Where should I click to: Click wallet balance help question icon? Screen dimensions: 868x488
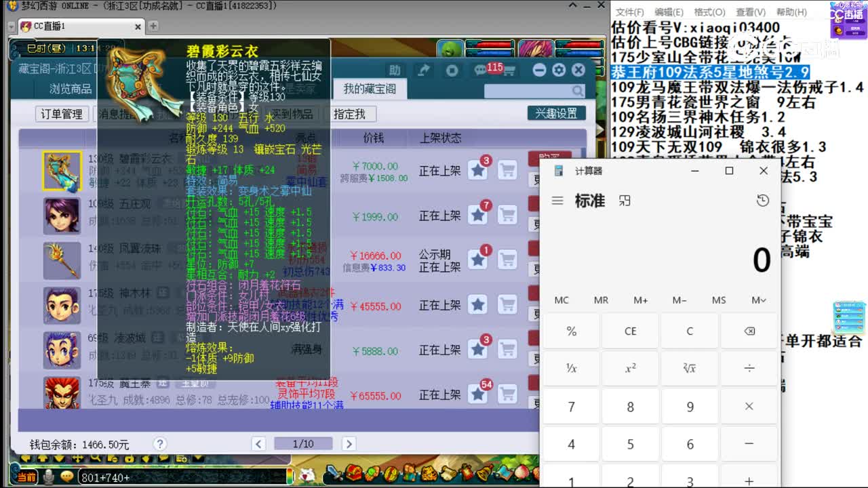coord(159,444)
